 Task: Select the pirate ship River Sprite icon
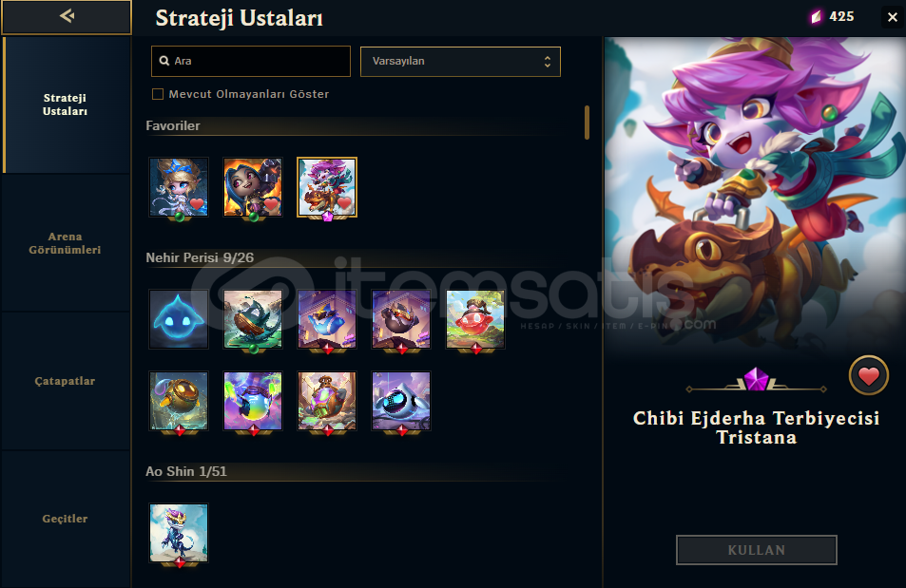[x=253, y=319]
